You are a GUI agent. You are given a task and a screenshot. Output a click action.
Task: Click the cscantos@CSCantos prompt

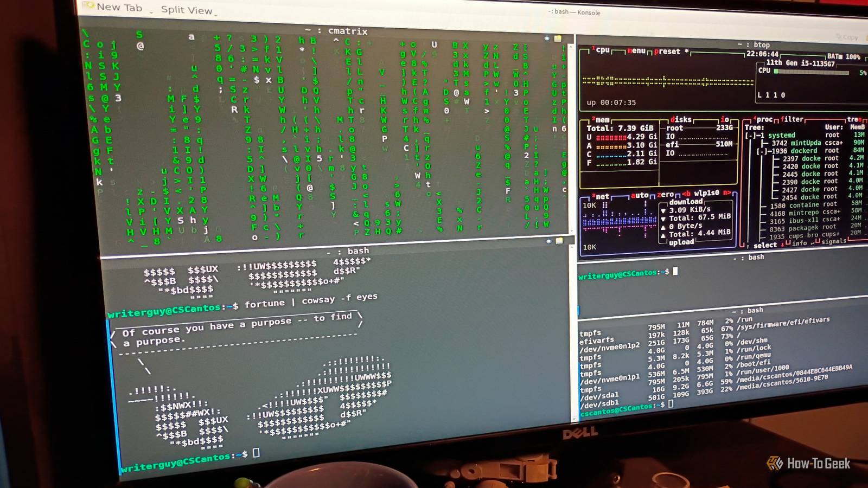(622, 410)
